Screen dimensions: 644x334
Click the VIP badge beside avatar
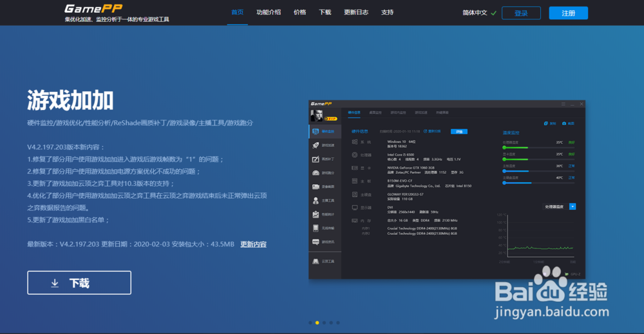[331, 118]
